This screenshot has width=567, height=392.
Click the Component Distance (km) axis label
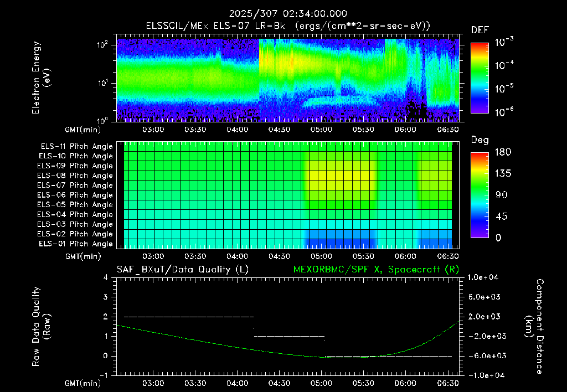coord(534,327)
